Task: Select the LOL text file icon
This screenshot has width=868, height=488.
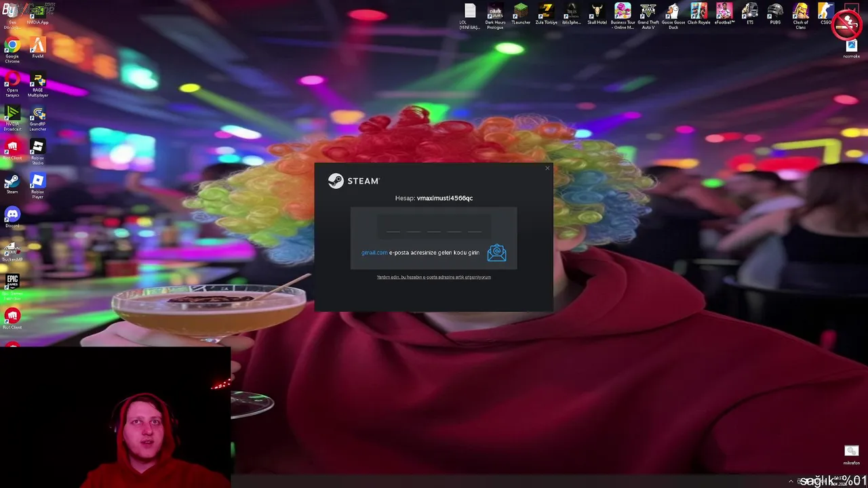Action: point(470,16)
